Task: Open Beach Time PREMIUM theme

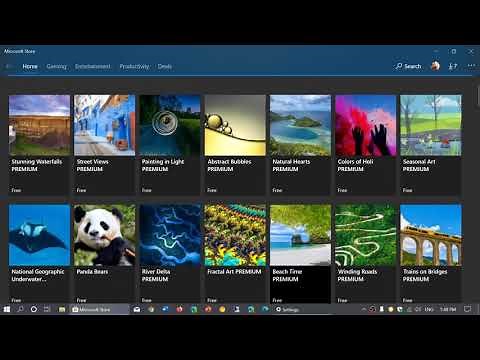Action: (x=300, y=254)
